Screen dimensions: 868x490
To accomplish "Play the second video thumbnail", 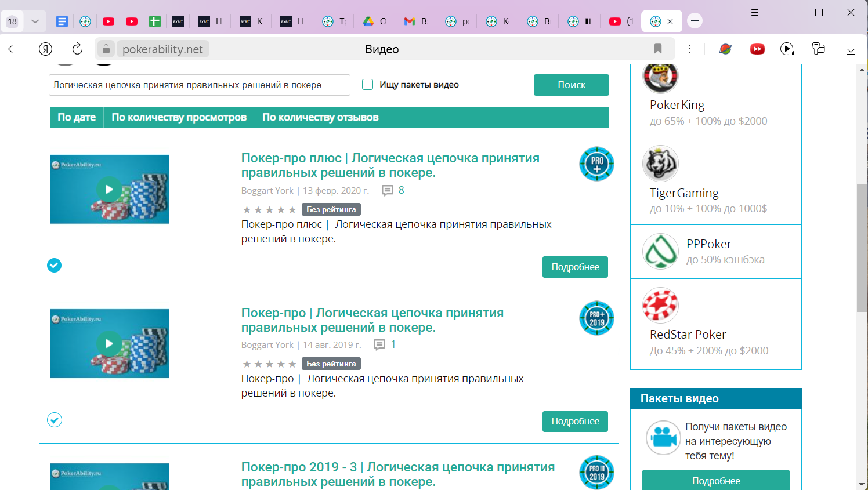I will [x=109, y=343].
